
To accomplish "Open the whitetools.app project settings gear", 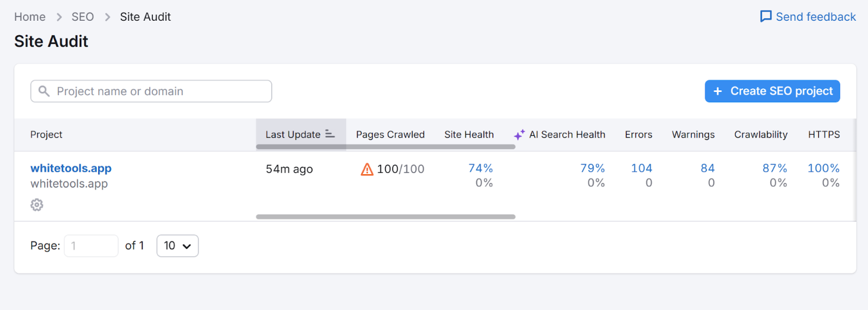I will (x=37, y=205).
